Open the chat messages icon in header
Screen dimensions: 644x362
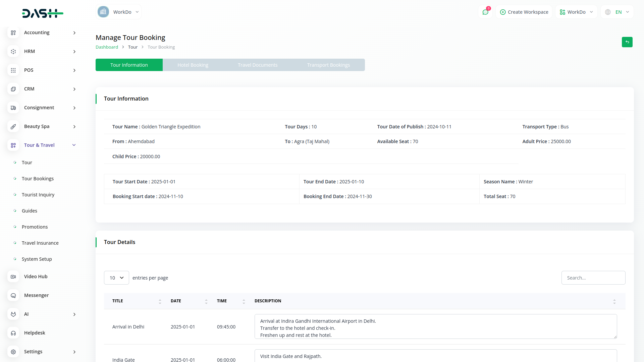pos(485,12)
